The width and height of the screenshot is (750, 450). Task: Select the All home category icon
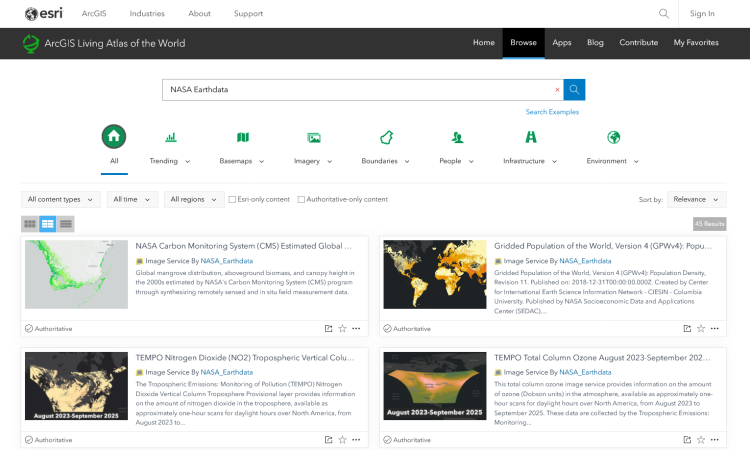tap(114, 137)
